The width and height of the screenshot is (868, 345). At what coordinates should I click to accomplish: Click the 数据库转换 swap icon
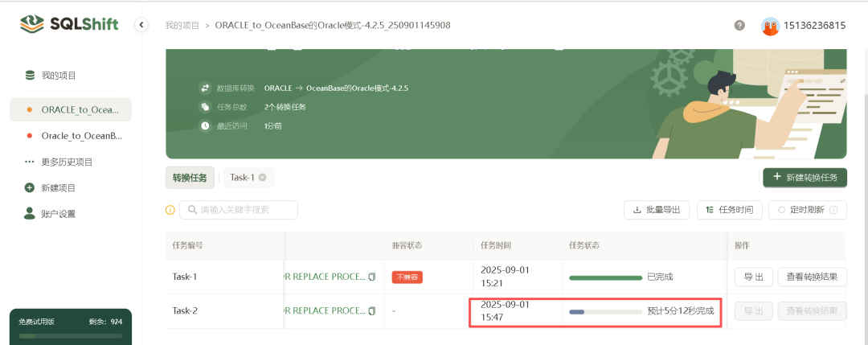click(x=205, y=88)
